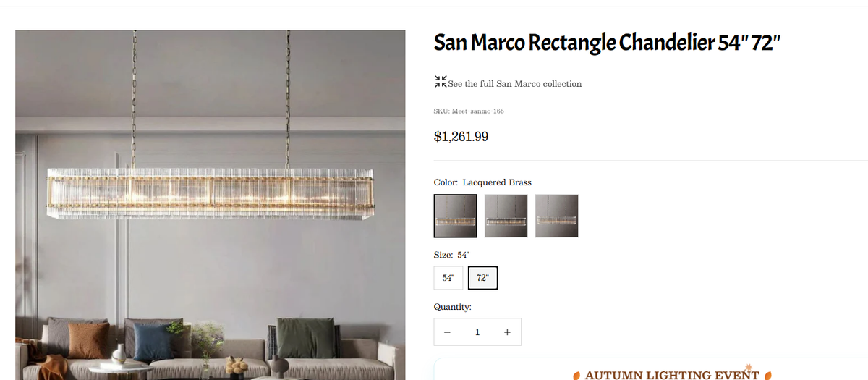Screen dimensions: 868x380
Task: Click the right orange leaf icon
Action: (x=770, y=375)
